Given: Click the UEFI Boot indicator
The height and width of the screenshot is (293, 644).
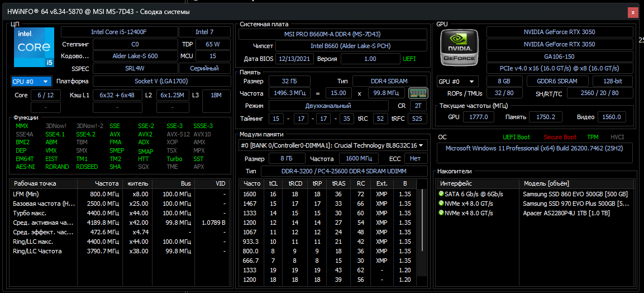Looking at the screenshot, I should click(516, 137).
